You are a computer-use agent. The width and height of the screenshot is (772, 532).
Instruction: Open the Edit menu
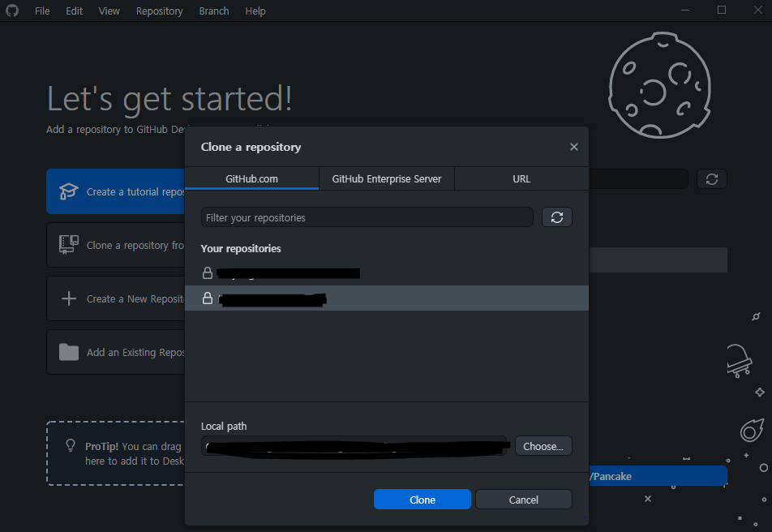click(75, 11)
